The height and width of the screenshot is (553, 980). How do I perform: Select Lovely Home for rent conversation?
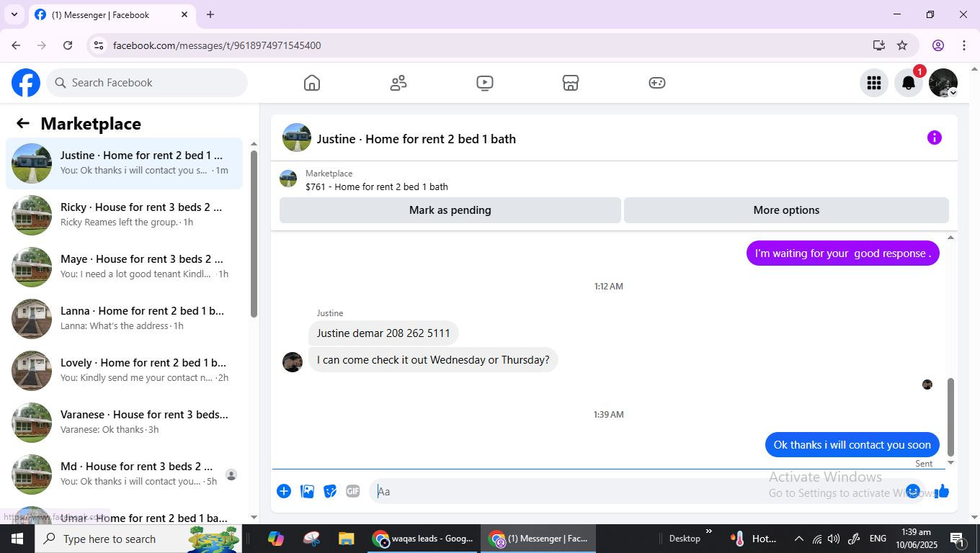tap(125, 371)
